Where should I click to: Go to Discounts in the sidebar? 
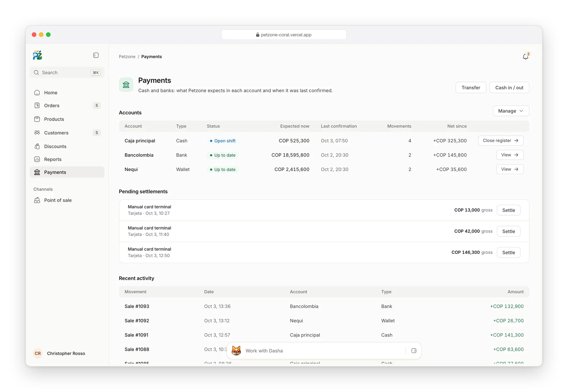click(67, 146)
